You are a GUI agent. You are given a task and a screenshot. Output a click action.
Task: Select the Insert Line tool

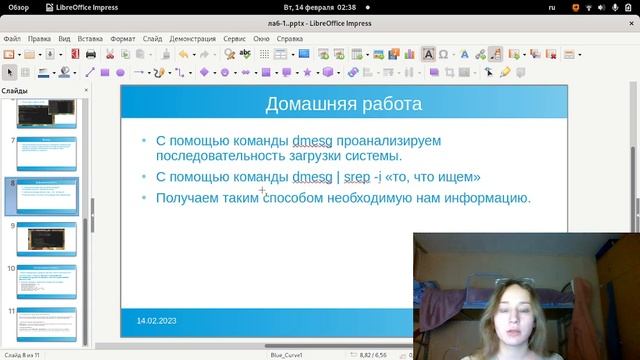89,73
